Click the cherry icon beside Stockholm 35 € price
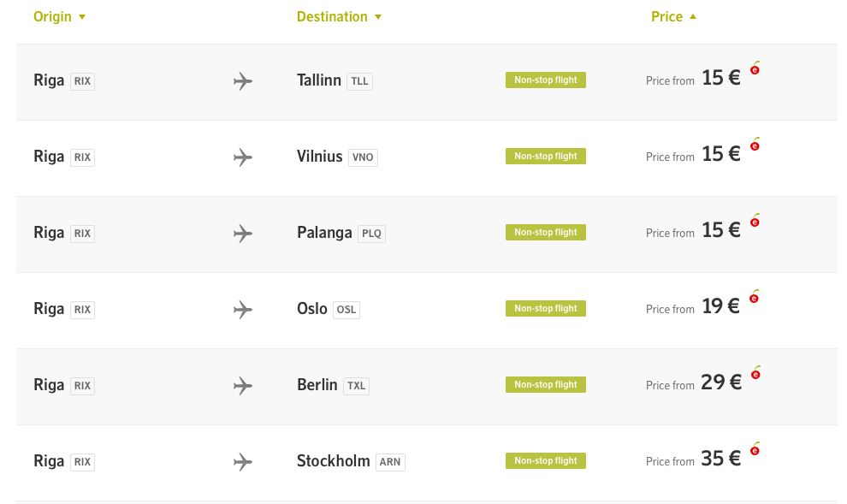 pyautogui.click(x=755, y=449)
